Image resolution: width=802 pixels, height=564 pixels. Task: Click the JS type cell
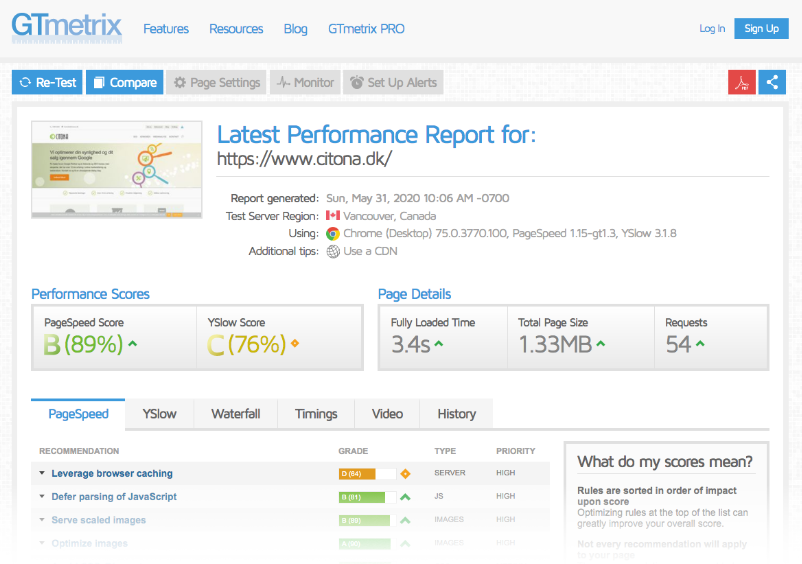[x=439, y=496]
